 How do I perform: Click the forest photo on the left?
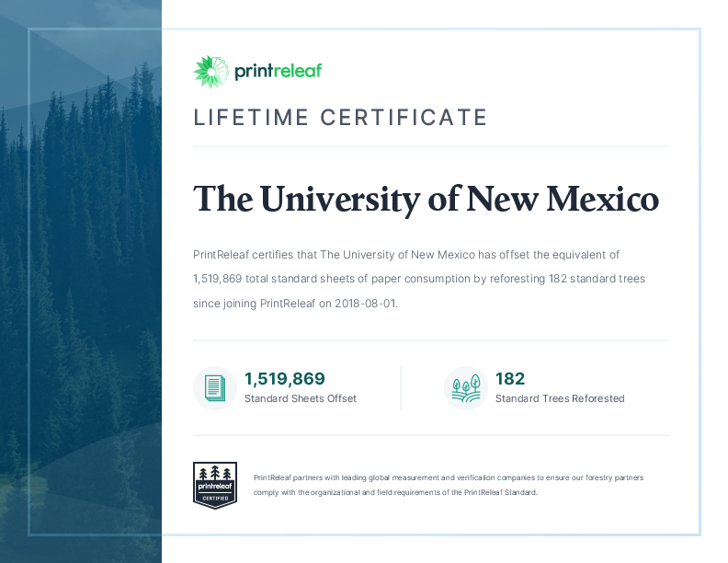click(x=81, y=276)
